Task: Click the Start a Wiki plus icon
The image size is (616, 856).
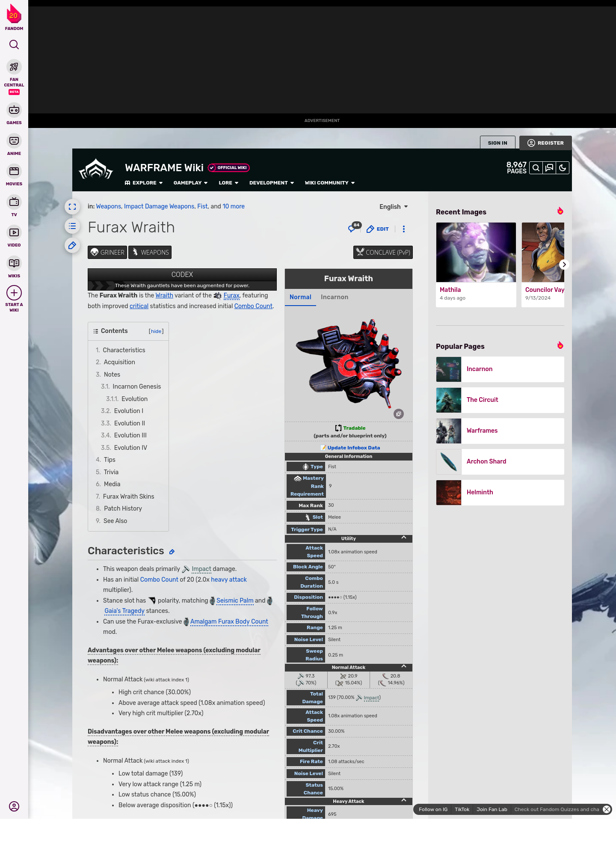Action: click(14, 293)
